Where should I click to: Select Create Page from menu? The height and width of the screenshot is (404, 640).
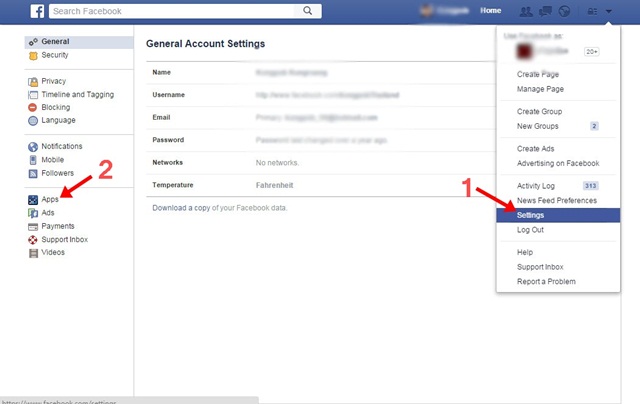pyautogui.click(x=538, y=74)
